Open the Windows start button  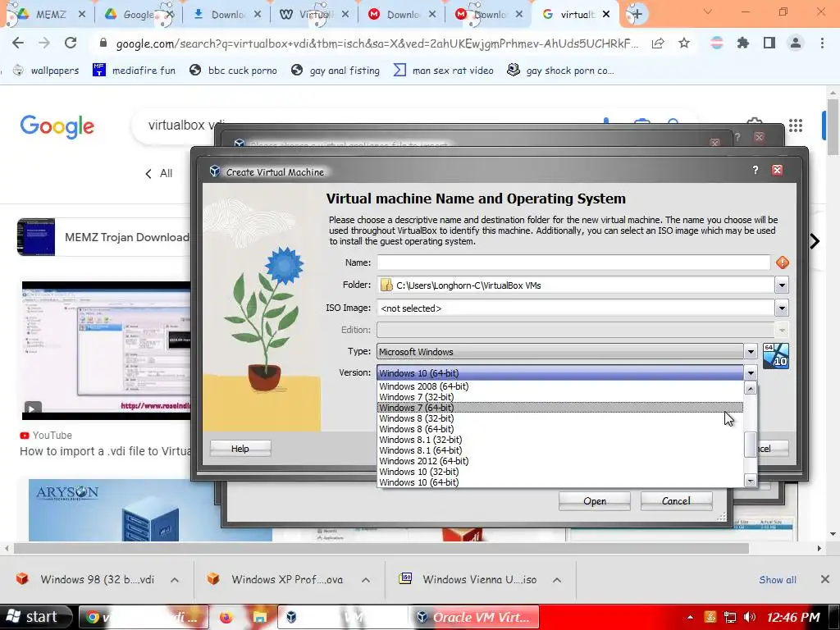pyautogui.click(x=34, y=617)
